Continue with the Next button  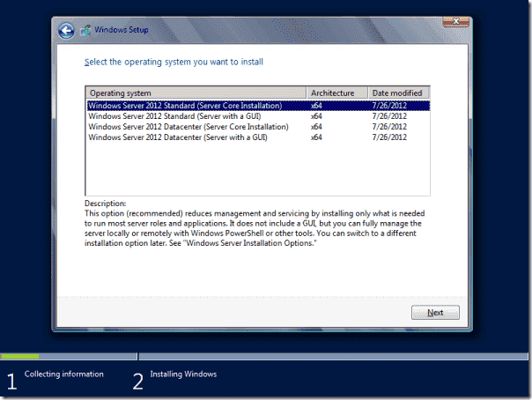click(435, 313)
